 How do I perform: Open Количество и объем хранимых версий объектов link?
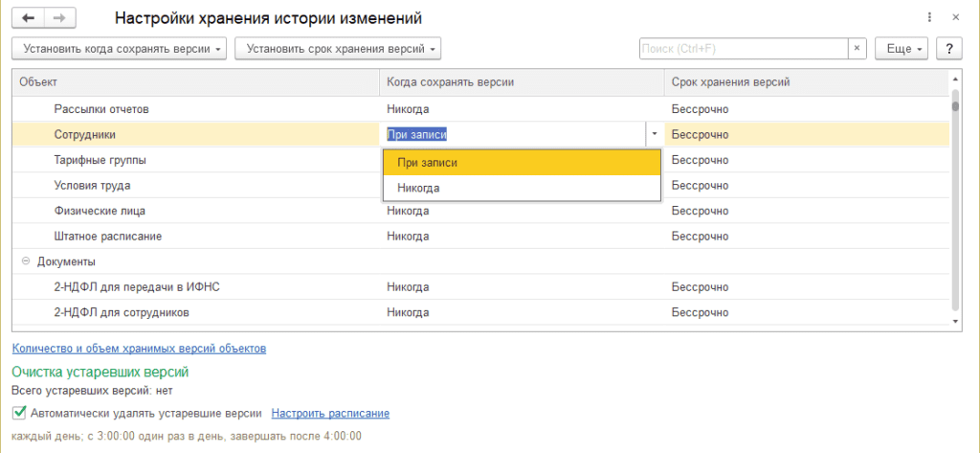pyautogui.click(x=139, y=349)
